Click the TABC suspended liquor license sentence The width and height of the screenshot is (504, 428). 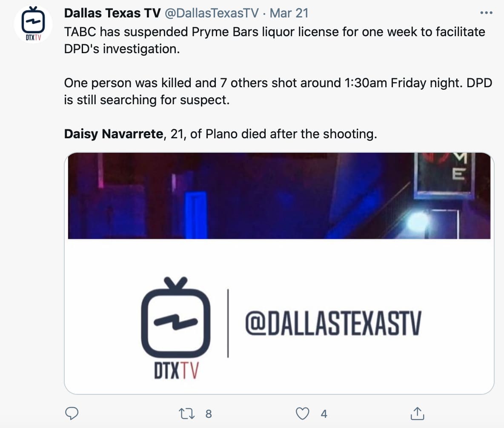[x=275, y=32]
